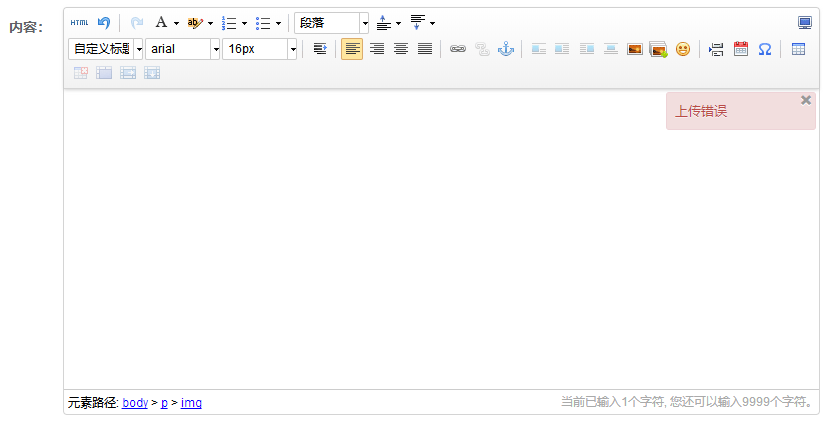Screen dimensions: 823x424
Task: Insert an ordered numbered list
Action: click(x=229, y=23)
